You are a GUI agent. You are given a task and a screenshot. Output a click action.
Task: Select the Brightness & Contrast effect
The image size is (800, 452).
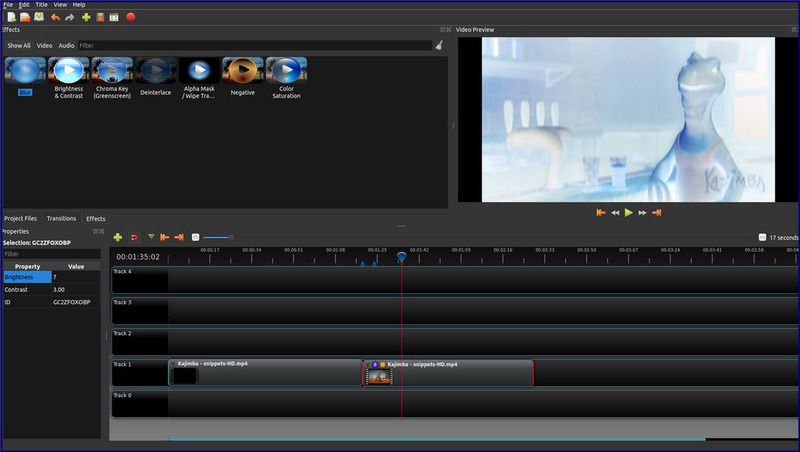pyautogui.click(x=68, y=78)
